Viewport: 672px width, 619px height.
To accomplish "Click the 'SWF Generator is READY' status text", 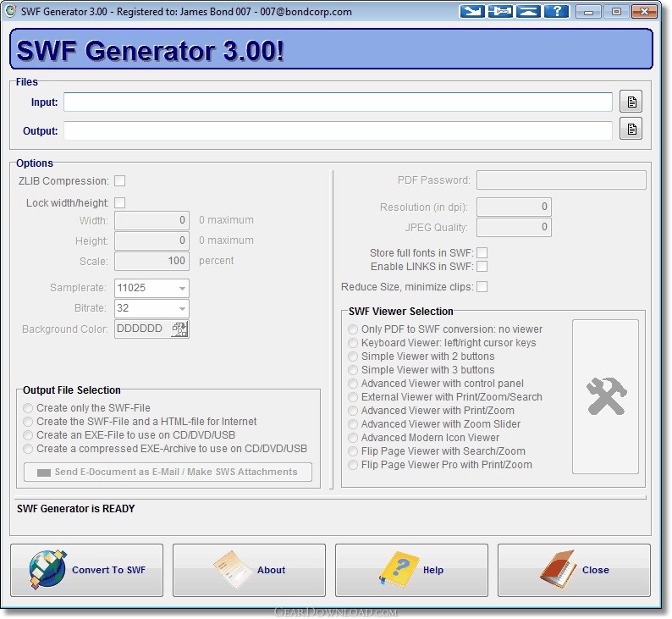I will click(x=76, y=509).
